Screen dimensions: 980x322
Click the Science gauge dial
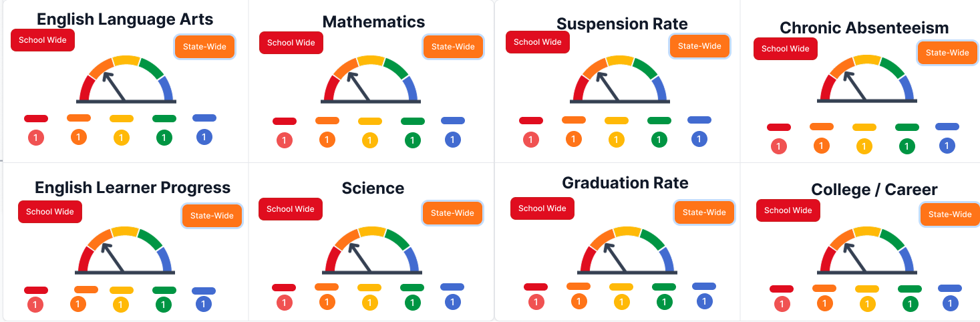(370, 251)
